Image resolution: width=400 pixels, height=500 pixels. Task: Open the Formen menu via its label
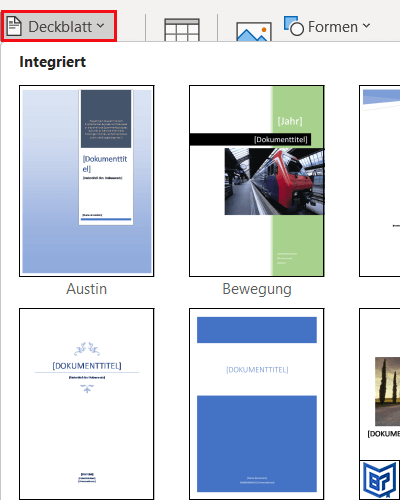[333, 27]
